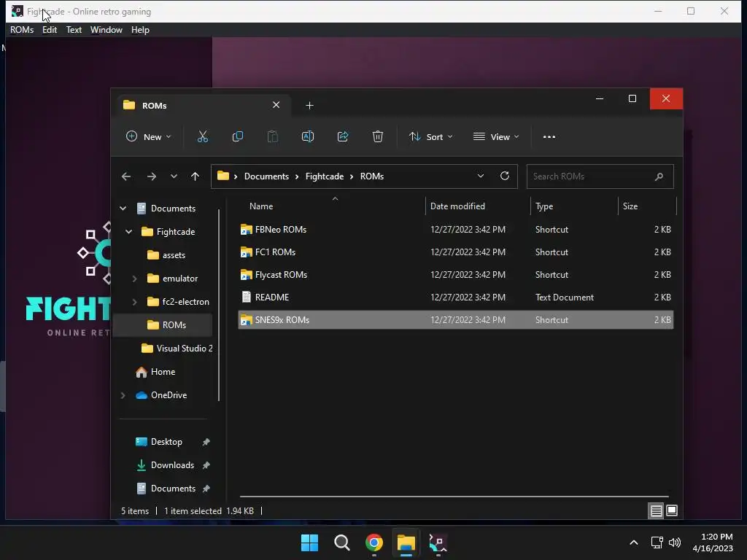Image resolution: width=747 pixels, height=560 pixels.
Task: Select the FC1 ROMs shortcut
Action: [455, 252]
